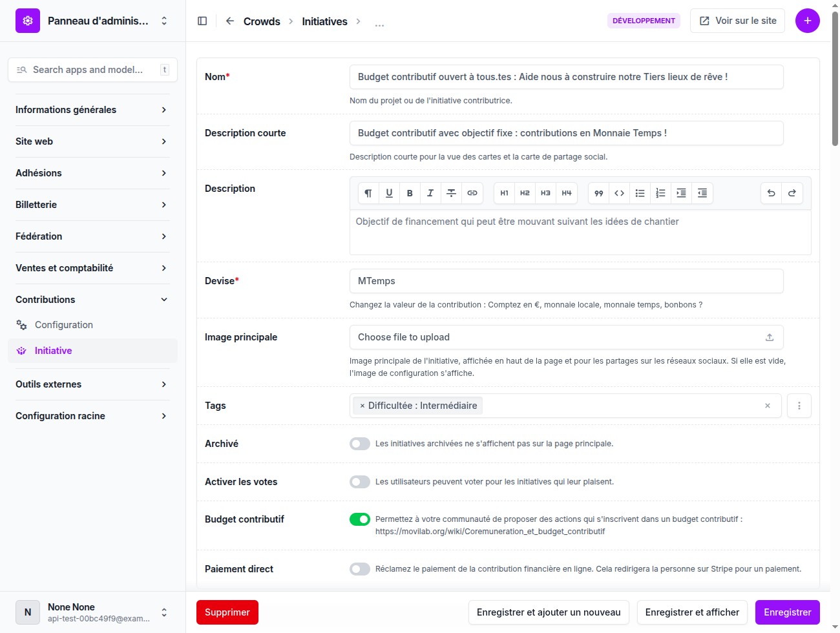Click Enregistrer et ajouter un nouveau
Screen dimensions: 840x633
[549, 612]
